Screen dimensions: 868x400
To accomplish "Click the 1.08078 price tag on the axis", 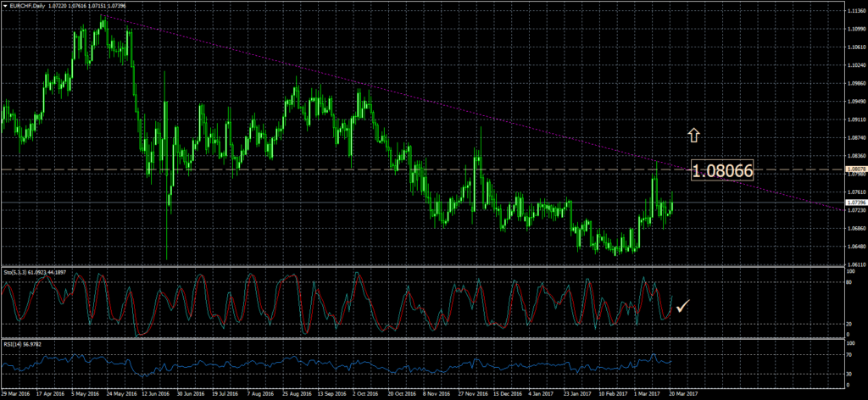I will tap(855, 169).
